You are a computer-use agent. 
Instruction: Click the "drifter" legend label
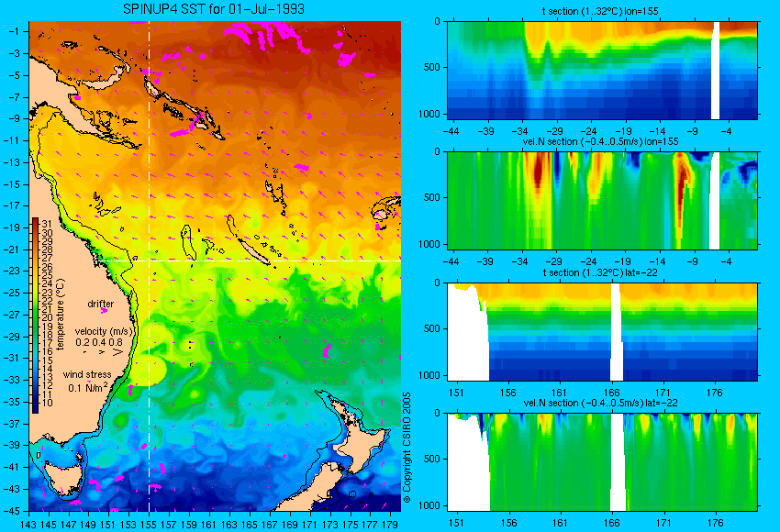click(x=101, y=304)
